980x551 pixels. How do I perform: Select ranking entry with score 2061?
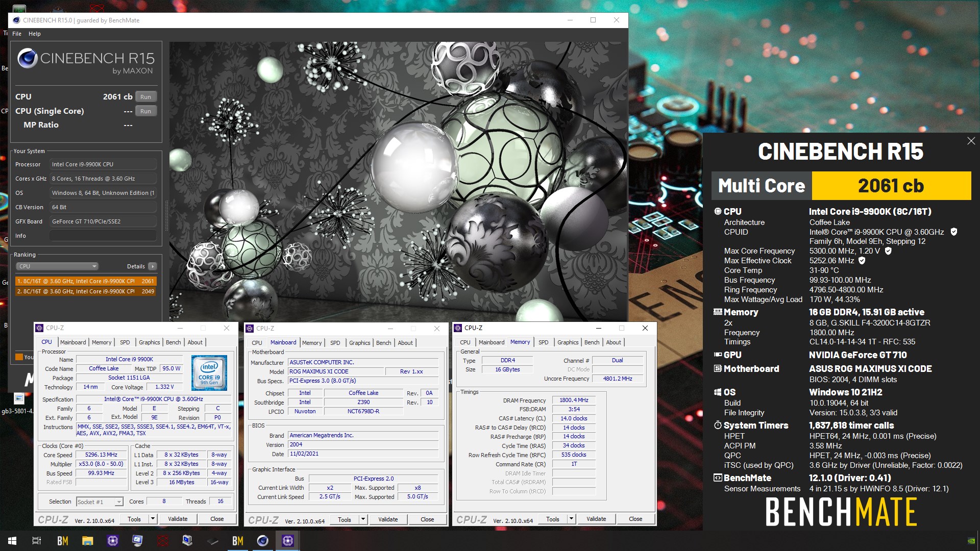click(x=85, y=281)
